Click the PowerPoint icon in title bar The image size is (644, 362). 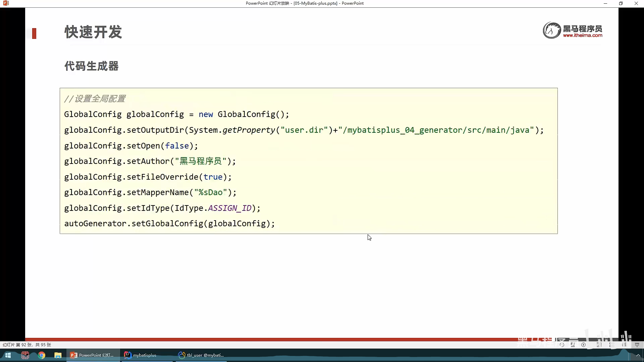click(x=6, y=3)
